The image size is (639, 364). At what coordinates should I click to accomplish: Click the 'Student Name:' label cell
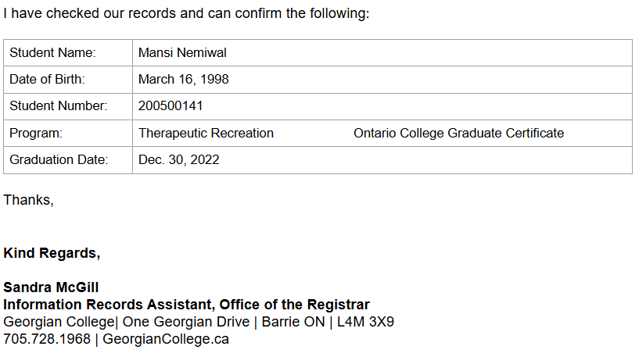pyautogui.click(x=52, y=53)
